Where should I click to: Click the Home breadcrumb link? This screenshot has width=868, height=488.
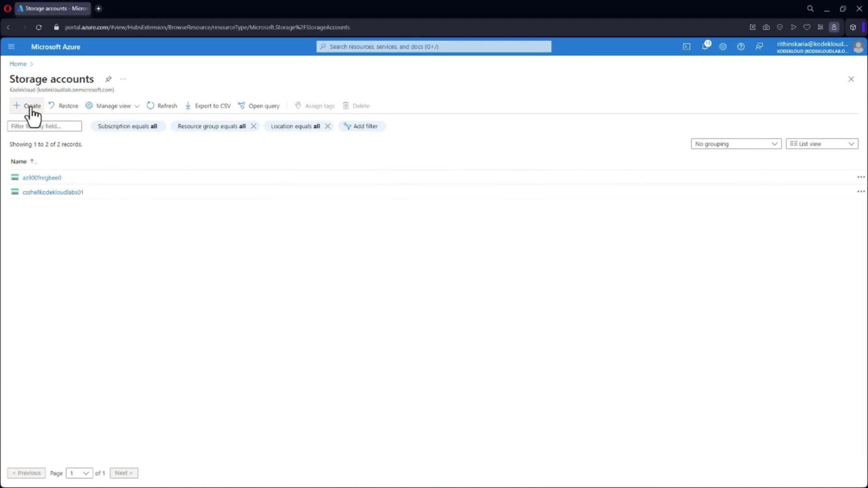click(18, 64)
